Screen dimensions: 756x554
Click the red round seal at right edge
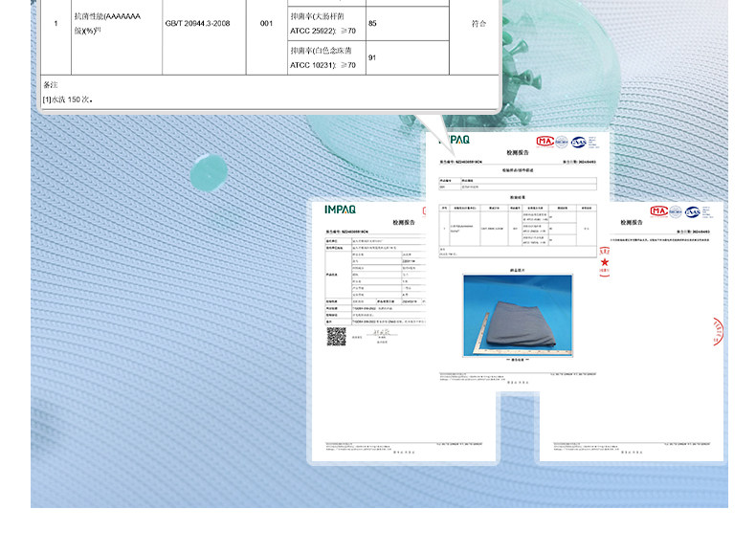pos(717,332)
